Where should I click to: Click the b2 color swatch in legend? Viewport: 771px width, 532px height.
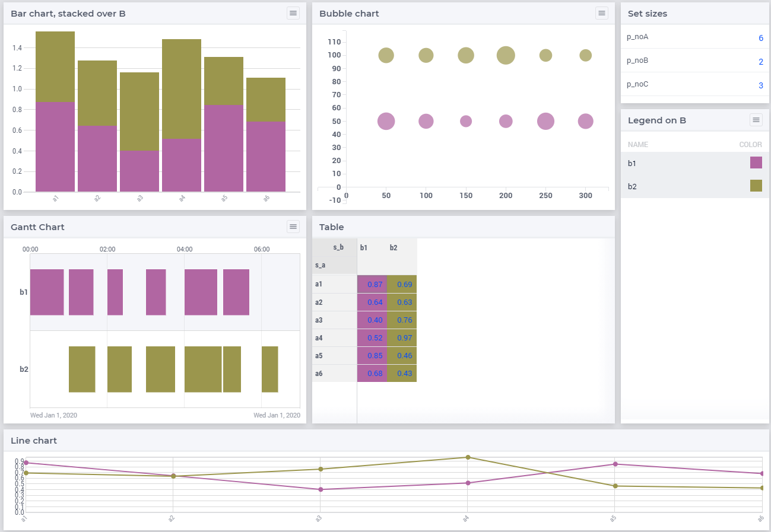point(756,186)
